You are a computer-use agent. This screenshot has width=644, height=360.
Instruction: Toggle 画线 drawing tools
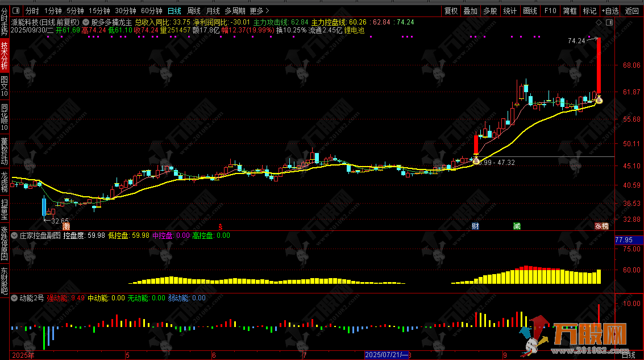tap(529, 11)
